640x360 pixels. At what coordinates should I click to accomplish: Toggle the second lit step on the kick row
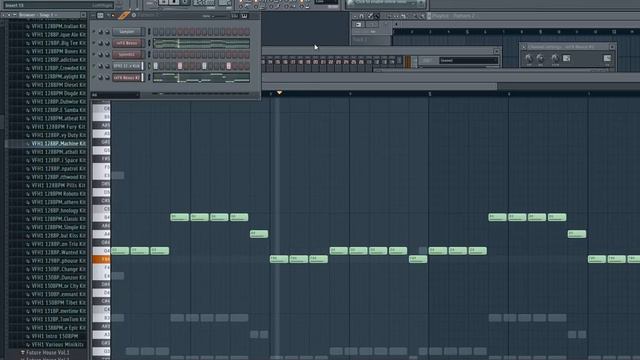(180, 66)
